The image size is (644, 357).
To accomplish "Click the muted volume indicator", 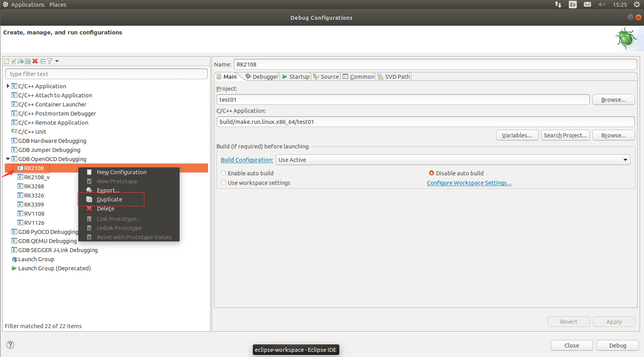I will click(x=602, y=4).
